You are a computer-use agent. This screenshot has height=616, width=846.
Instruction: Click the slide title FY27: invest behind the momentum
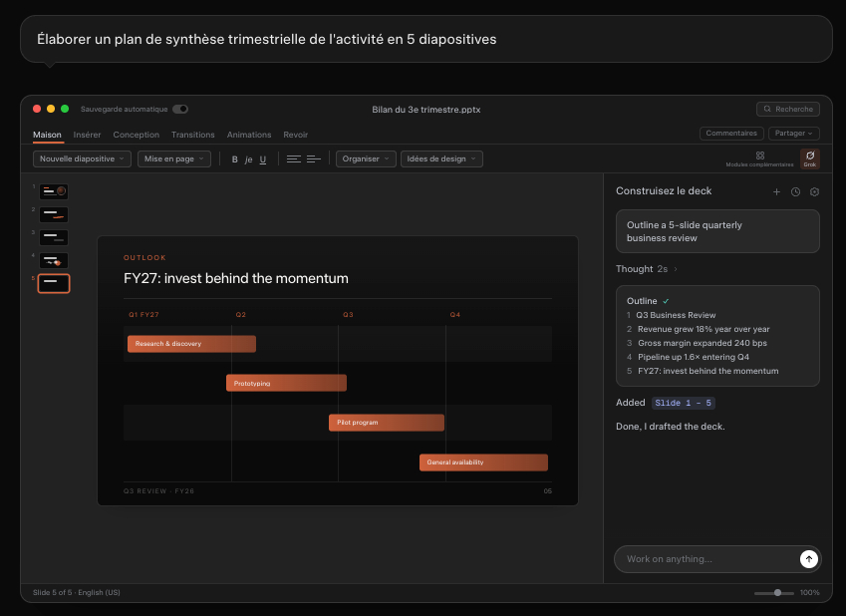pos(236,278)
